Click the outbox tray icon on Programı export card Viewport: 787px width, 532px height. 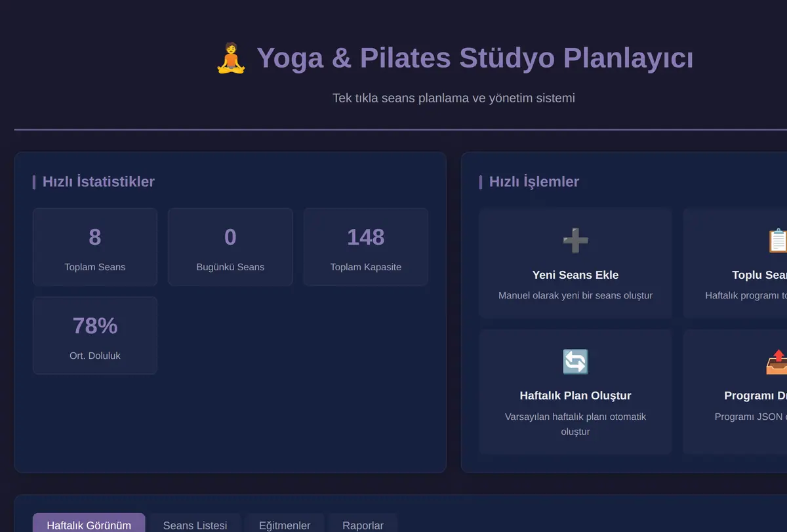point(777,361)
